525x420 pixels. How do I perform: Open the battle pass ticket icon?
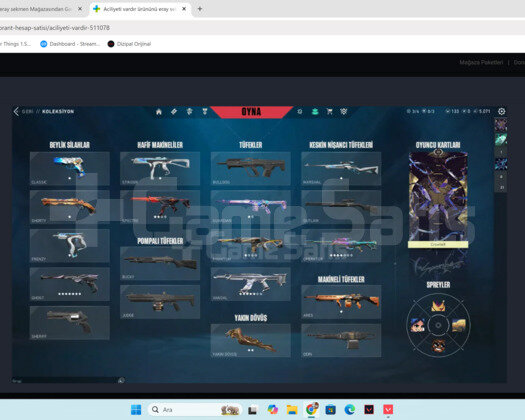click(174, 112)
